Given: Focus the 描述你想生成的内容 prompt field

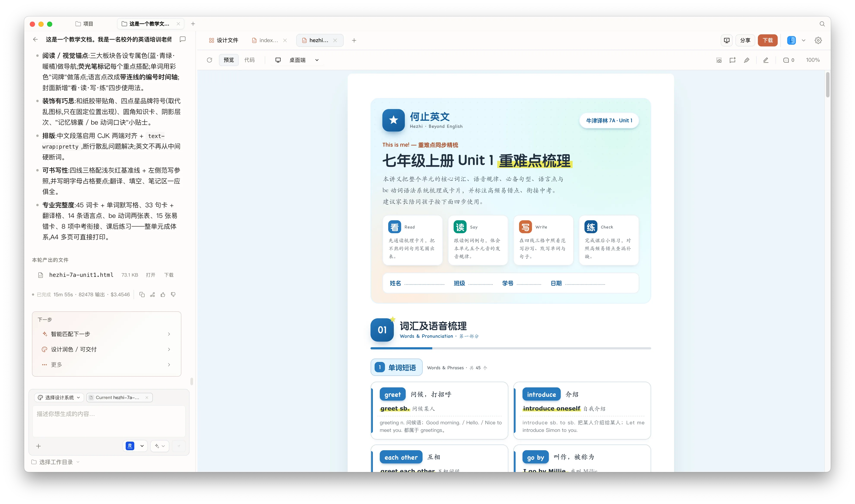Looking at the screenshot, I should 109,421.
